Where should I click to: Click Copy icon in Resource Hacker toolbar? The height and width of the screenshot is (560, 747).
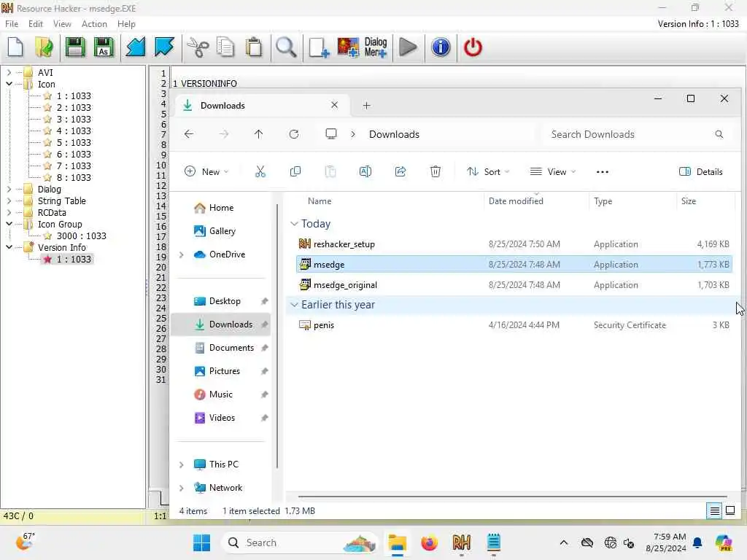(225, 47)
